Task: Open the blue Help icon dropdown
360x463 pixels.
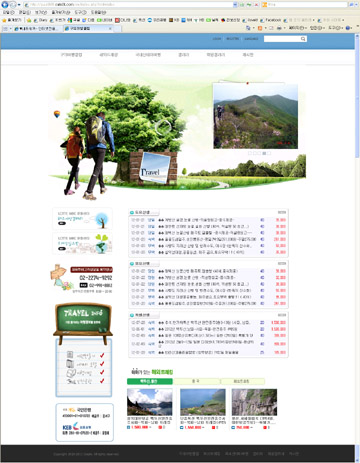Action: tap(350, 28)
